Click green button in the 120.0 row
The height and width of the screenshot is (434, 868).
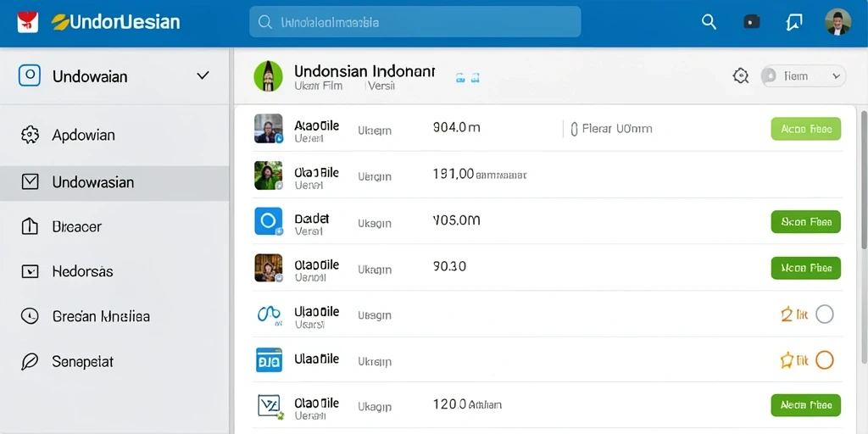[x=805, y=405]
